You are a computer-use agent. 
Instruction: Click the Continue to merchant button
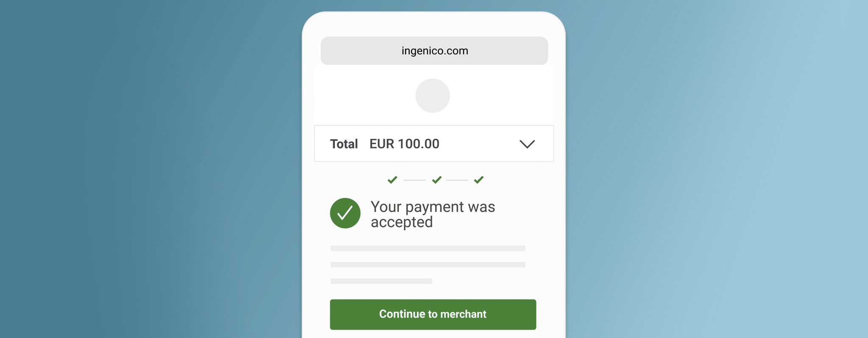coord(433,314)
